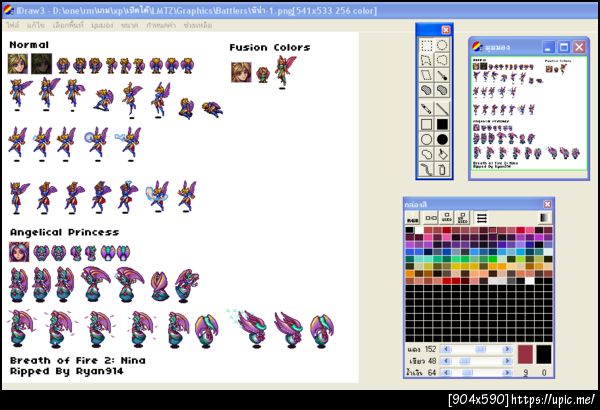The image size is (600, 410).
Task: Select the left hatched blob tool
Action: pyautogui.click(x=427, y=90)
